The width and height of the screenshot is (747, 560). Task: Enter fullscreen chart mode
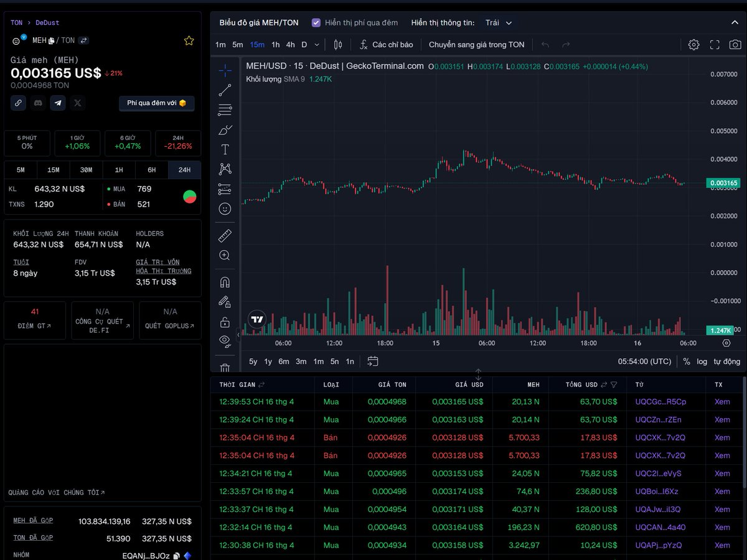coord(715,45)
